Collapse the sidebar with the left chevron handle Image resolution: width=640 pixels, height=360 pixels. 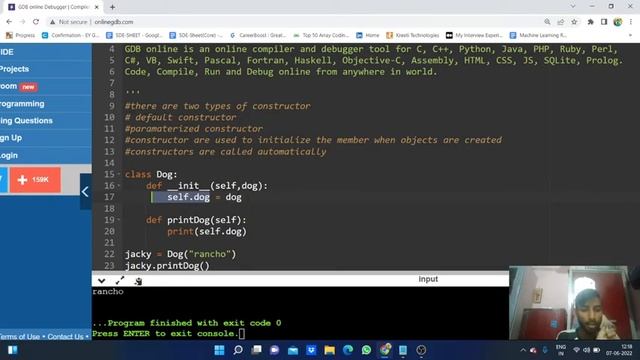[85, 191]
